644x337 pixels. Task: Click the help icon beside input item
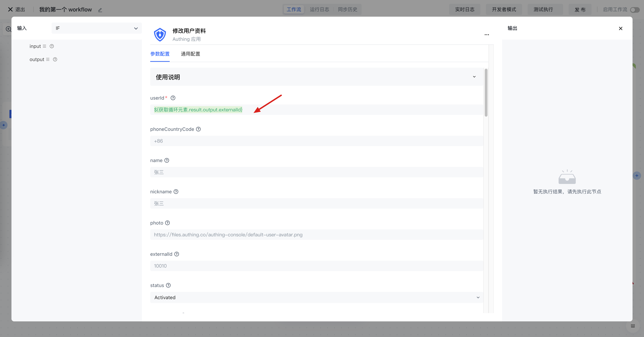(52, 46)
